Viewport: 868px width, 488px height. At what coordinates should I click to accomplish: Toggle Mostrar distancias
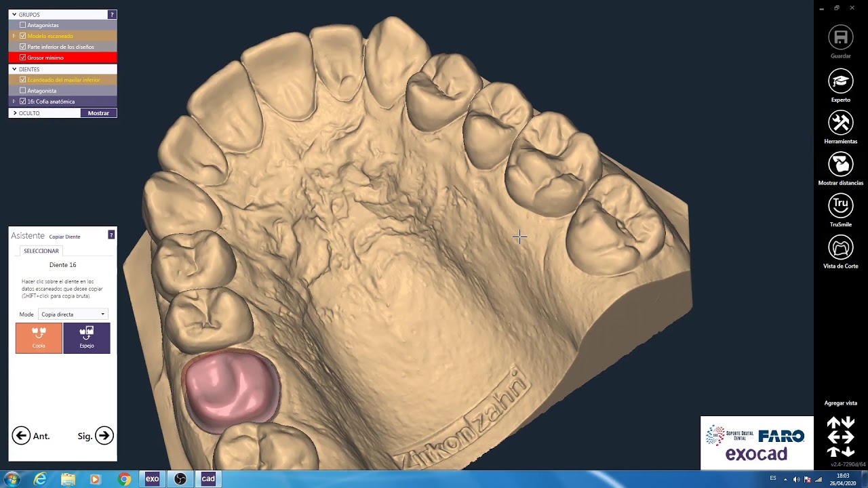840,164
